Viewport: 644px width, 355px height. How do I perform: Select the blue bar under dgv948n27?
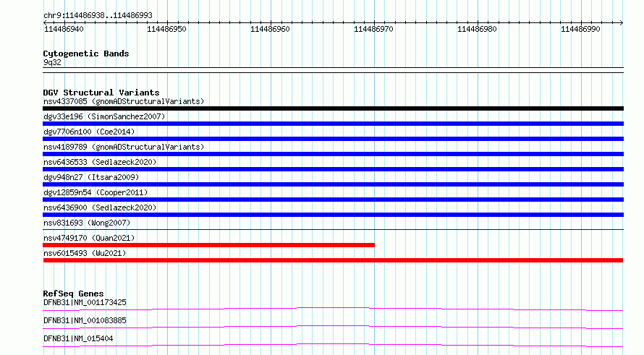[333, 184]
